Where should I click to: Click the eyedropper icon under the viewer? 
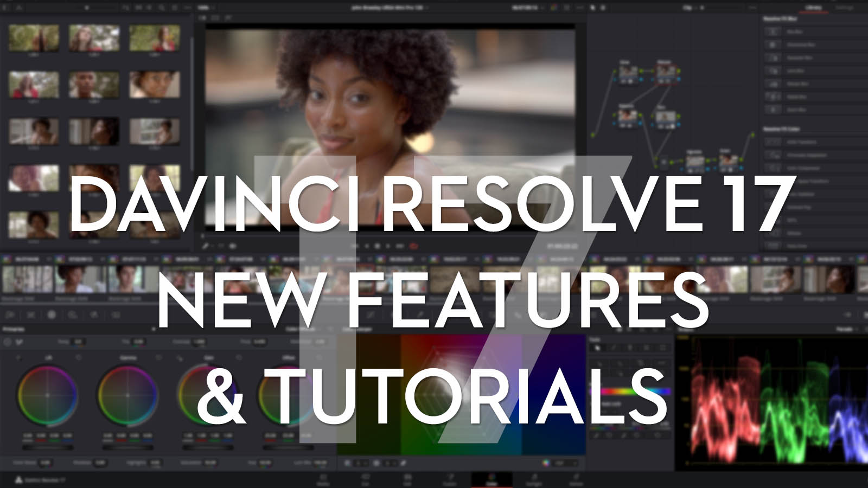click(206, 246)
